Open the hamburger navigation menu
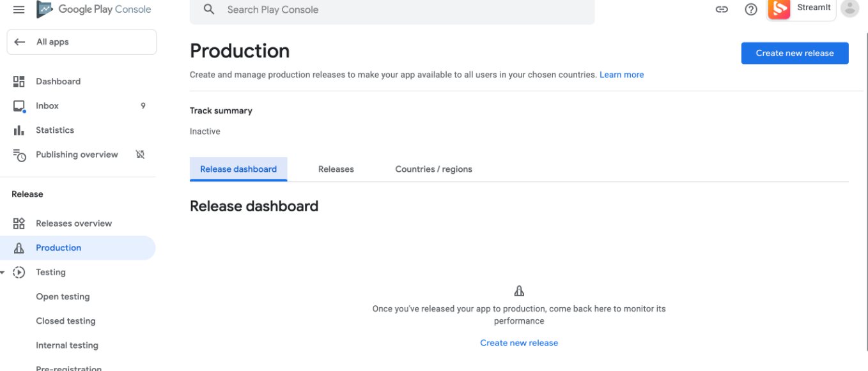The width and height of the screenshot is (868, 371). (19, 10)
